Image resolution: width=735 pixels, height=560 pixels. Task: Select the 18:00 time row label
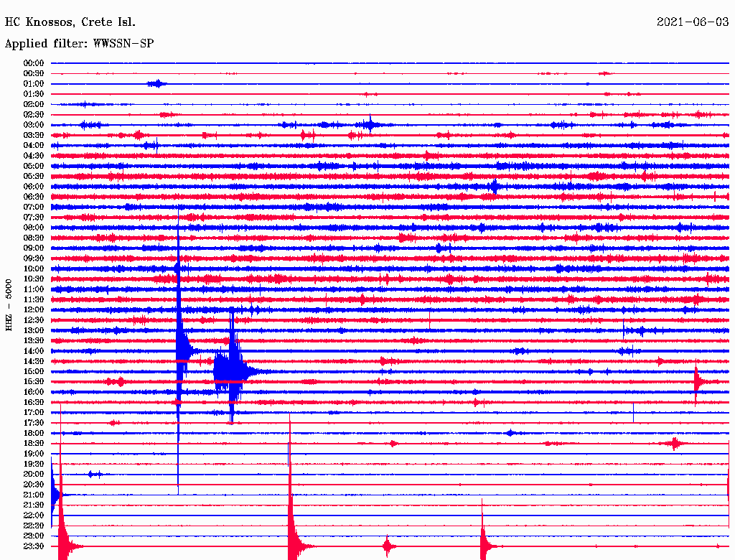[34, 433]
